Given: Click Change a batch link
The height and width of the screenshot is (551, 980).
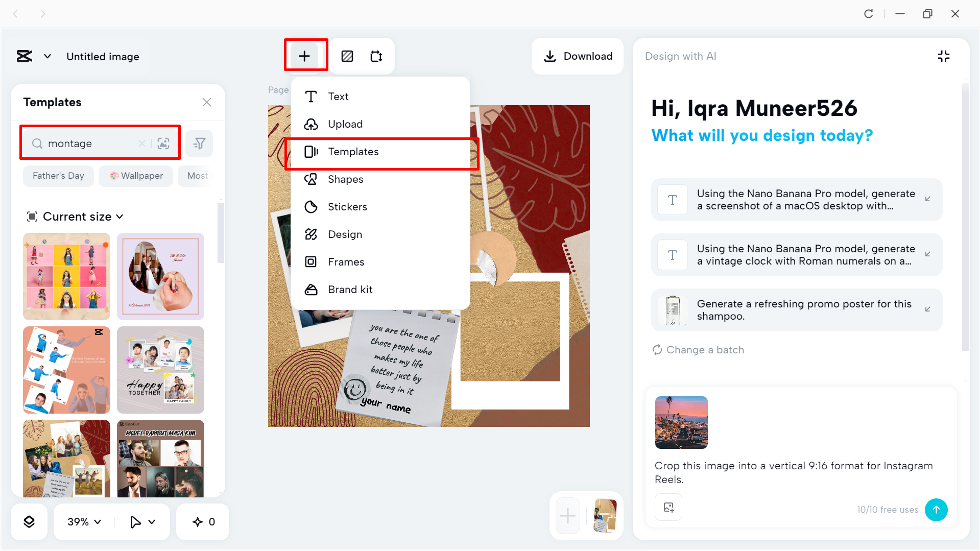Looking at the screenshot, I should tap(698, 350).
